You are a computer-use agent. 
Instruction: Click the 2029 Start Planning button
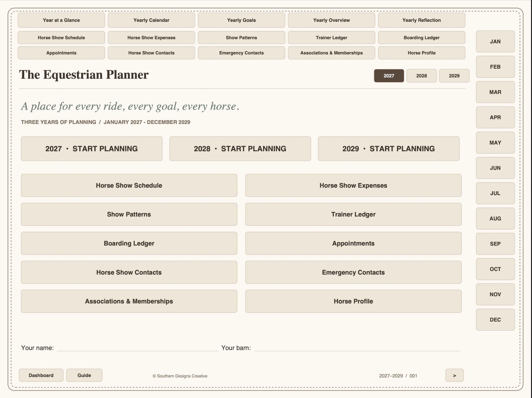pos(389,149)
